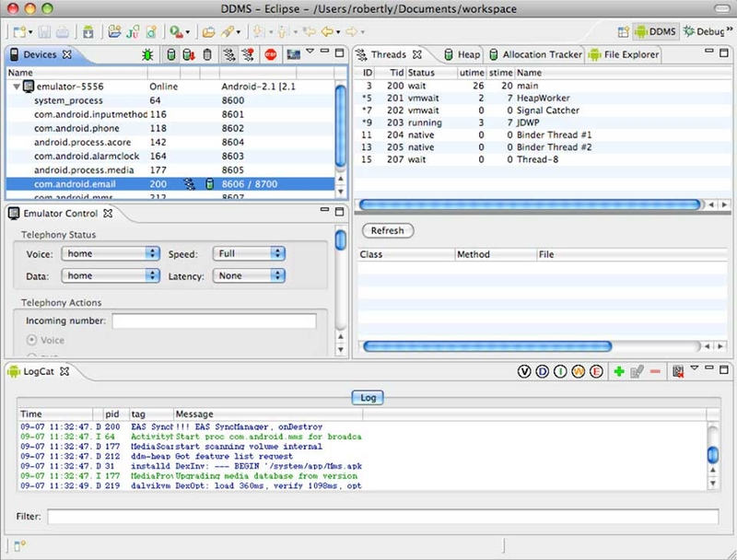737x560 pixels.
Task: Click the Run External Tools icon
Action: pyautogui.click(x=176, y=32)
